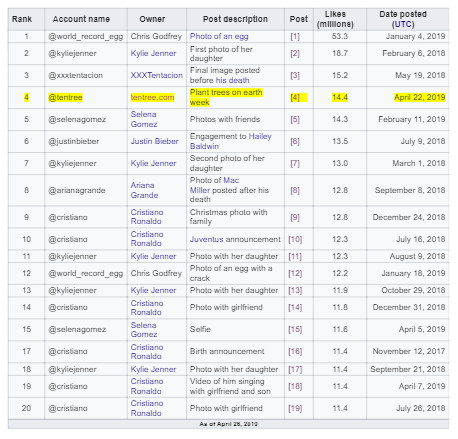
Task: Click the Rank column header
Action: (x=22, y=19)
